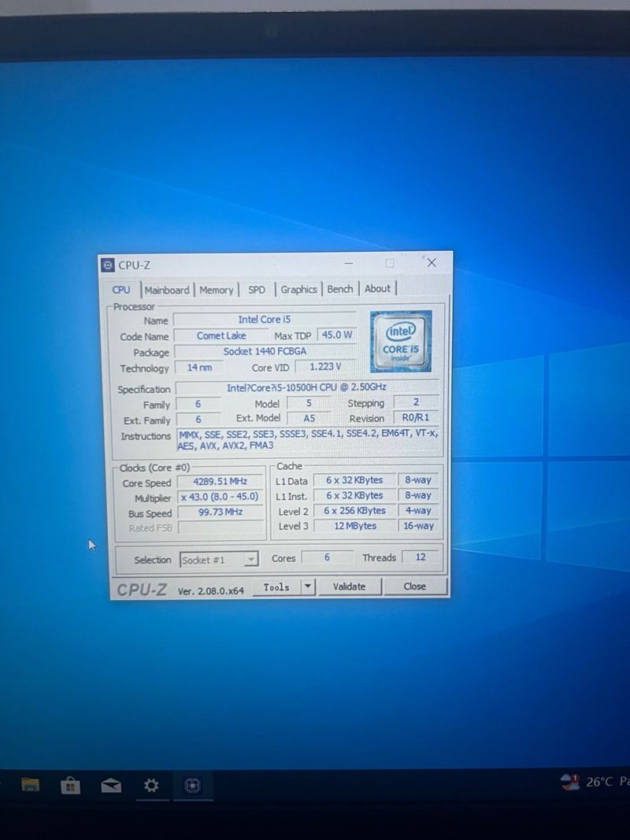Click the Instructions list field
Screen dimensions: 630x840
[307, 439]
